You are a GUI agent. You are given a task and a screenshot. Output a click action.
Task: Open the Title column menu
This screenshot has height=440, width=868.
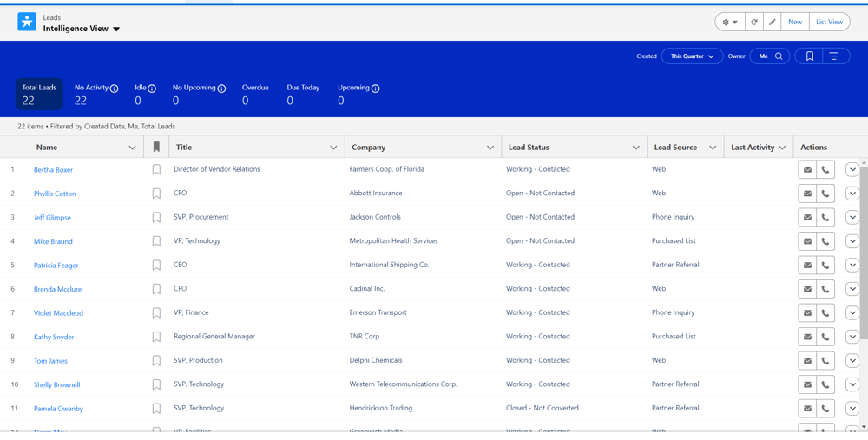333,148
